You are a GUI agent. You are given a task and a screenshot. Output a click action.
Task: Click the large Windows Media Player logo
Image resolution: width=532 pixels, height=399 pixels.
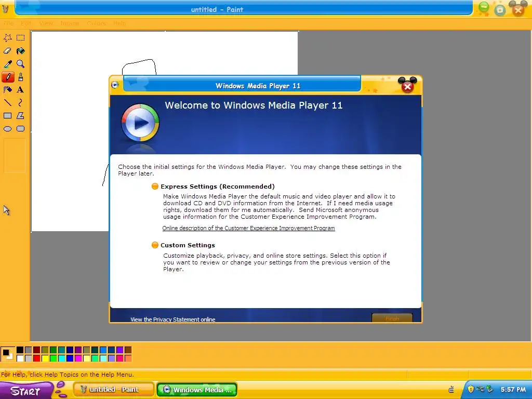(x=140, y=123)
